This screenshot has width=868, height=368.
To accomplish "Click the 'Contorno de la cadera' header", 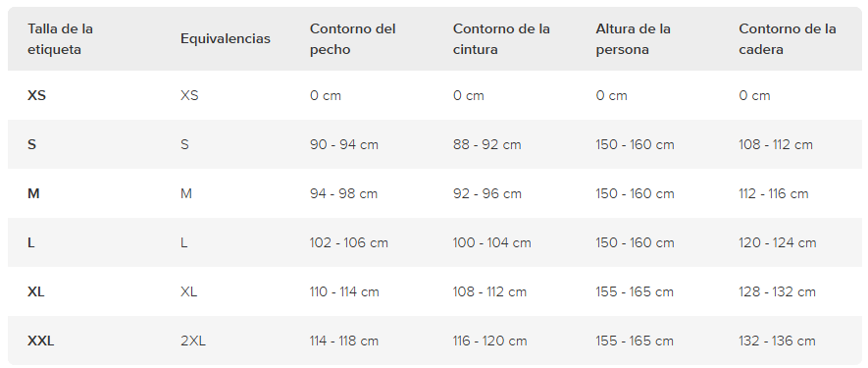I will (x=788, y=39).
